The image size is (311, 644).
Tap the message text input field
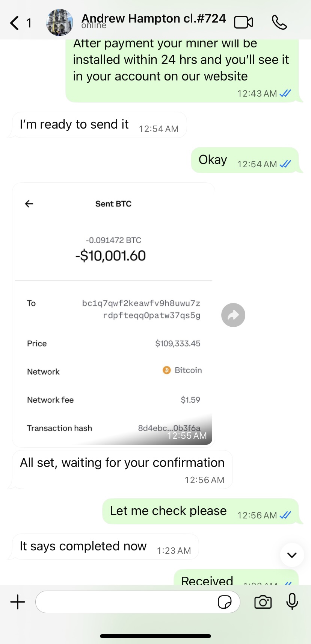(x=126, y=602)
